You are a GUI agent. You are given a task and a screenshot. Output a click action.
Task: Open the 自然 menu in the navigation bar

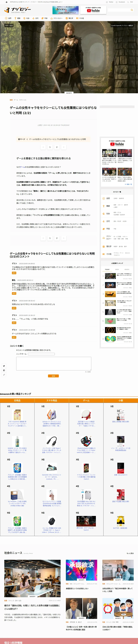click(x=8, y=18)
